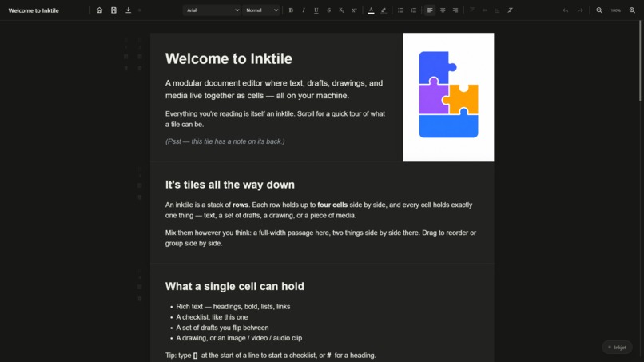Redo the last action
The height and width of the screenshot is (362, 644).
580,10
